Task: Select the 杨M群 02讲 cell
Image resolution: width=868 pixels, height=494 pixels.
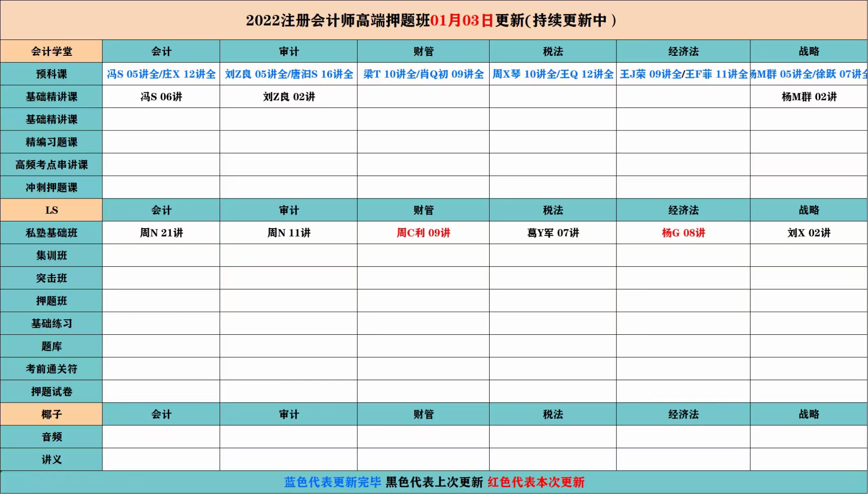Action: [809, 97]
